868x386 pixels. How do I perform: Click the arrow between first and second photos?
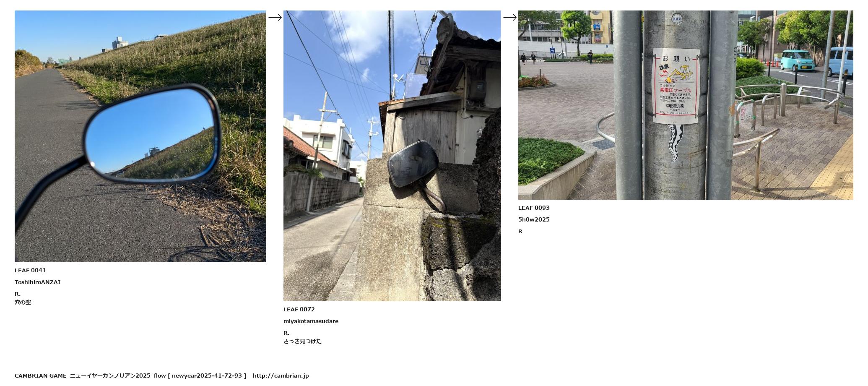coord(275,17)
